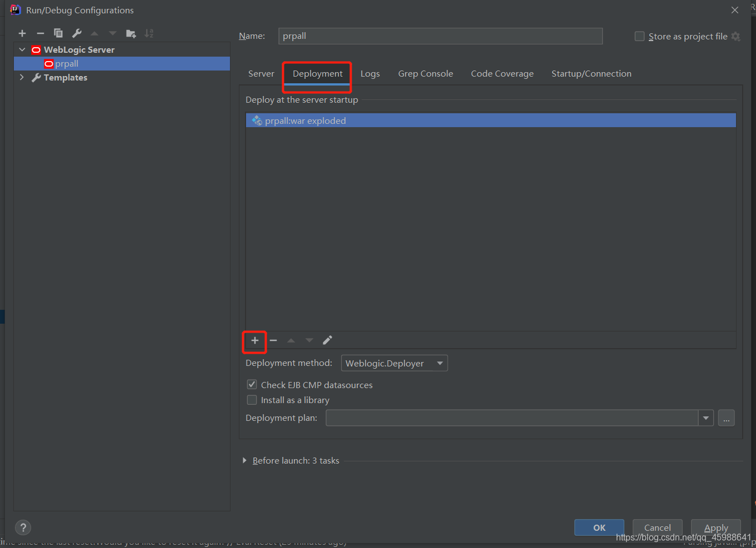The image size is (756, 548).
Task: Add a new run configuration
Action: tap(22, 33)
